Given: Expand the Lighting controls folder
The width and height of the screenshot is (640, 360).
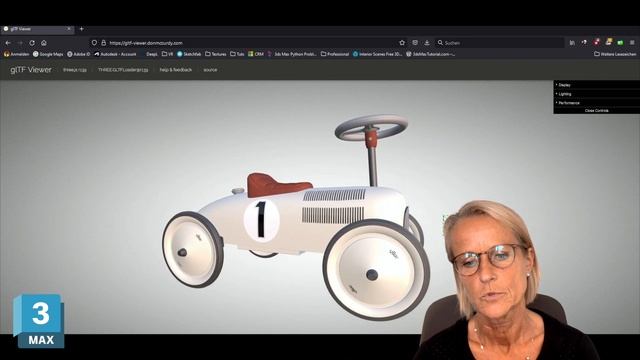Looking at the screenshot, I should tap(596, 94).
